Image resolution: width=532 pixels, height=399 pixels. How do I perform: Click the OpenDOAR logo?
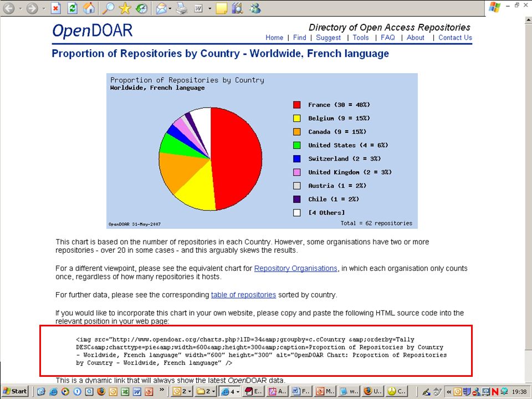click(93, 31)
